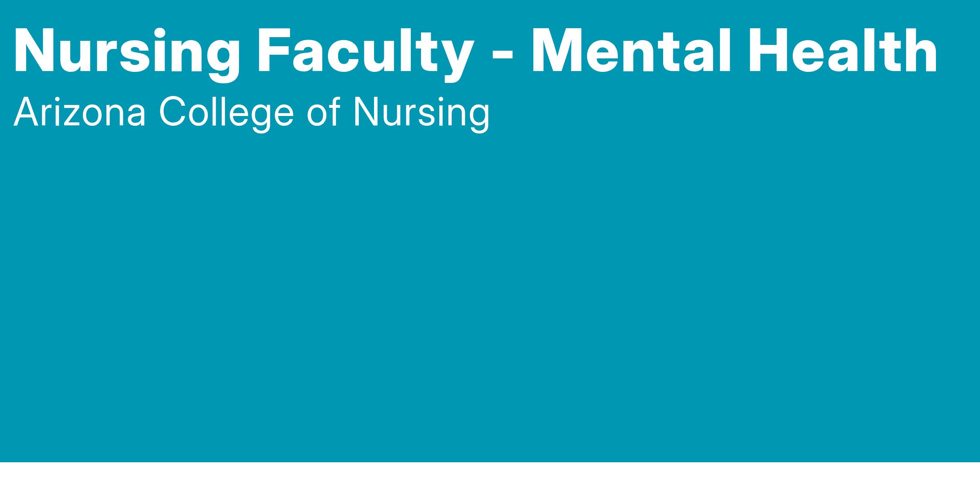
Task: Click the capital A in Arizona
Action: (x=28, y=113)
